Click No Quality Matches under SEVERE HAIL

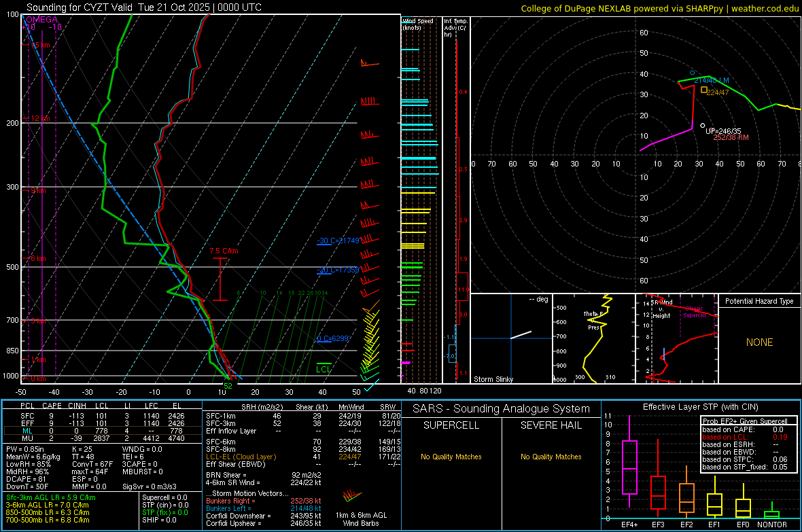click(551, 457)
